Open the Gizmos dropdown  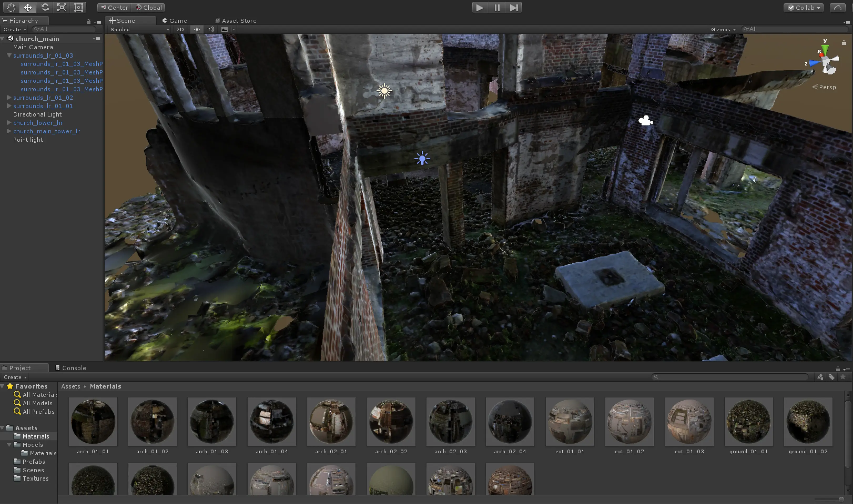(723, 29)
